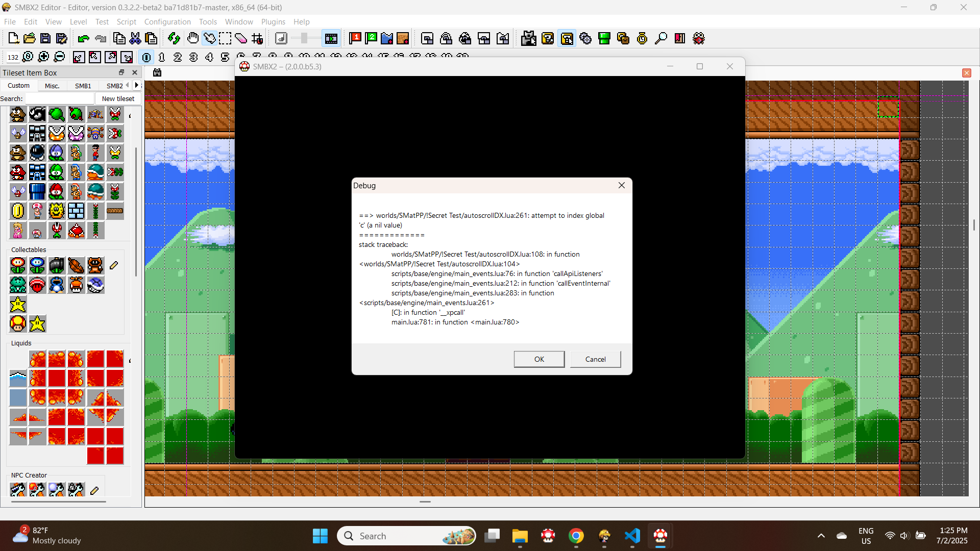
Task: Redo the last undone action
Action: pyautogui.click(x=100, y=38)
